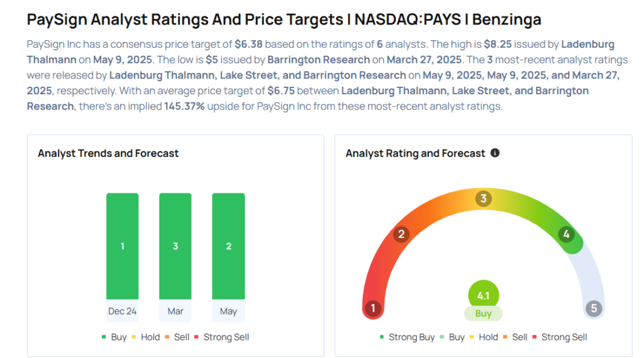Click the Dec 24 axis label
Viewport: 644px width, 358px height.
123,311
